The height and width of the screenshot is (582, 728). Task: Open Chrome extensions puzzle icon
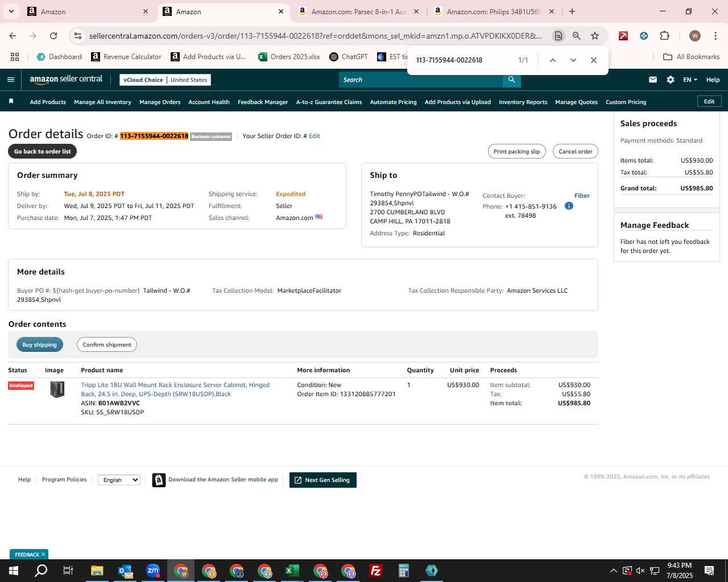click(x=664, y=36)
